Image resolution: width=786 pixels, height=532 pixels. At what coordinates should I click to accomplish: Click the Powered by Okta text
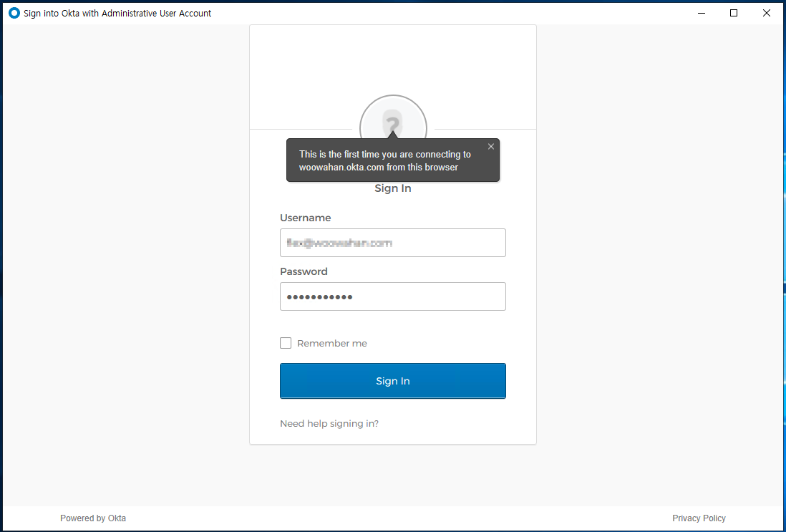[93, 518]
